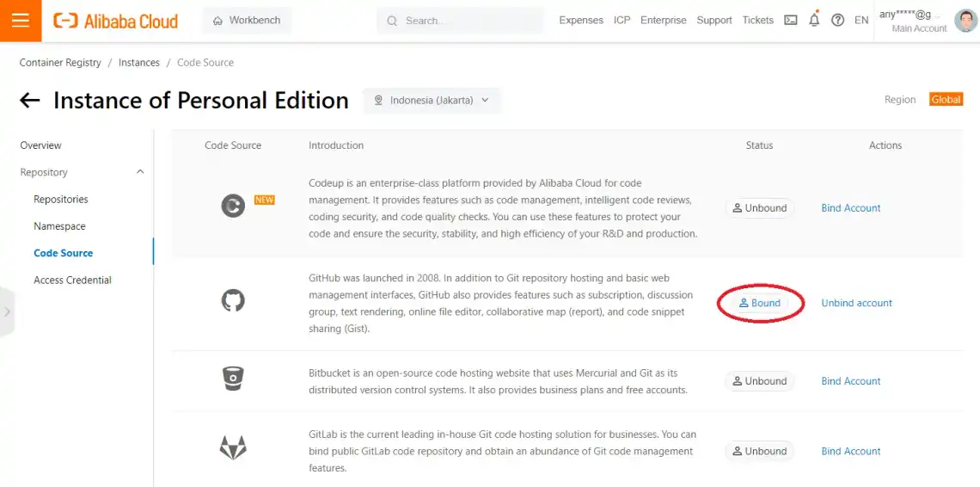Click the GitHub octocat icon
Image resolution: width=980 pixels, height=487 pixels.
pos(233,301)
